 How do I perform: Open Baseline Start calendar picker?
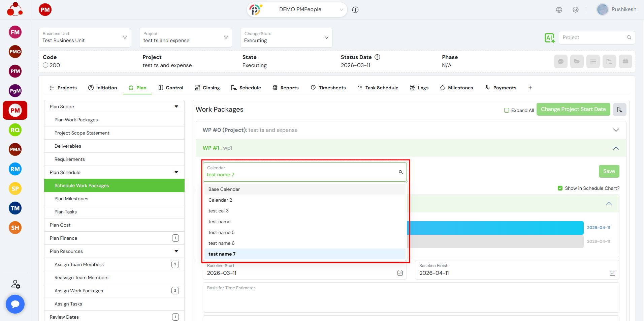tap(400, 273)
